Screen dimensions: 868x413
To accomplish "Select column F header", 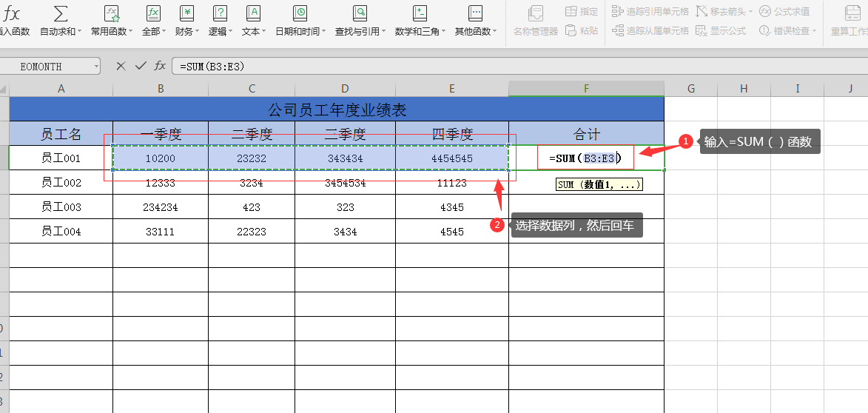I will click(586, 89).
